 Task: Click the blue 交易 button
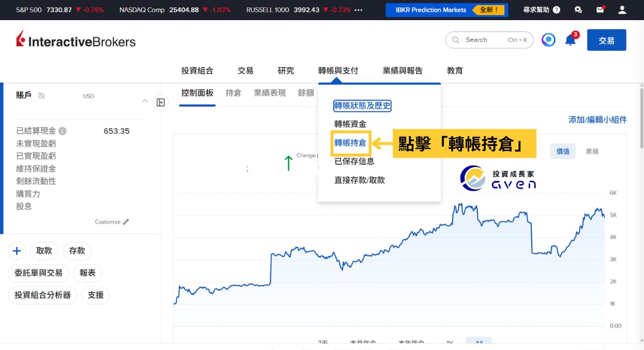(x=606, y=40)
